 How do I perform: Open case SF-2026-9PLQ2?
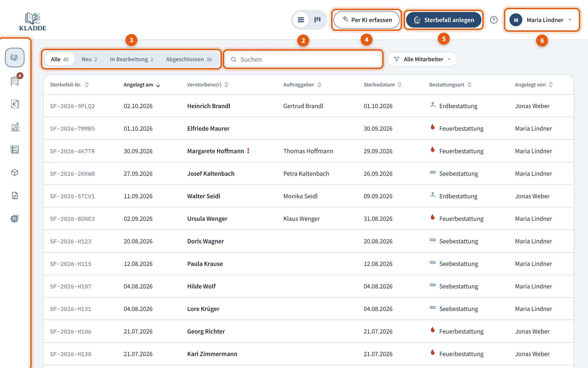coord(72,106)
